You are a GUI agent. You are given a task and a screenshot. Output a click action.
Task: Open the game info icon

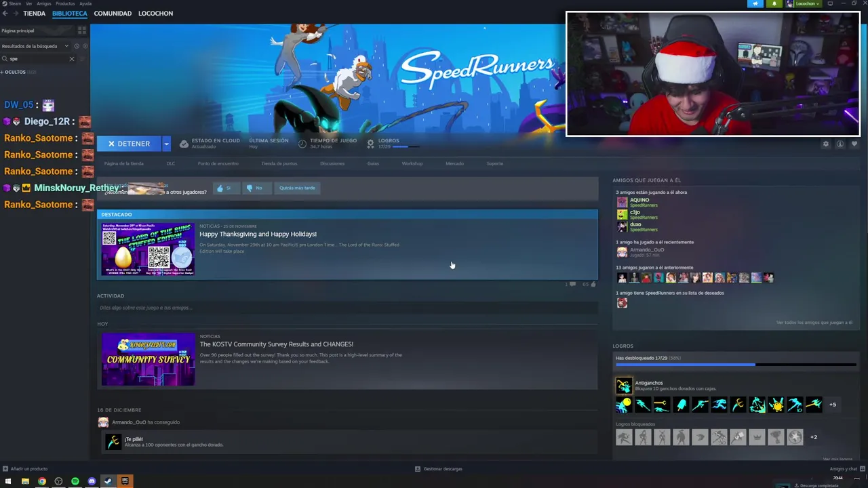click(x=840, y=144)
